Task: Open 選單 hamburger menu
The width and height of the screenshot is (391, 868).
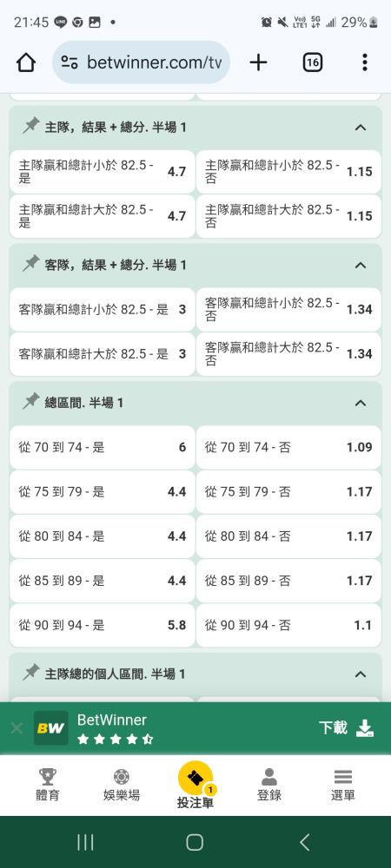Action: coord(343,785)
